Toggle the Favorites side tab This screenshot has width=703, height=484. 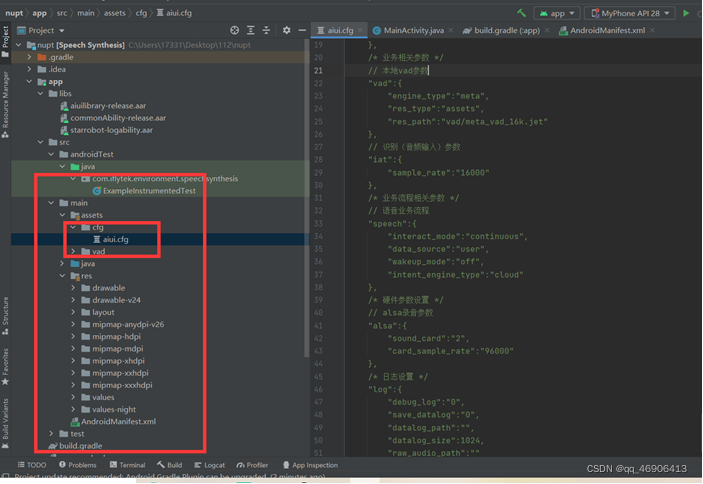coord(5,366)
